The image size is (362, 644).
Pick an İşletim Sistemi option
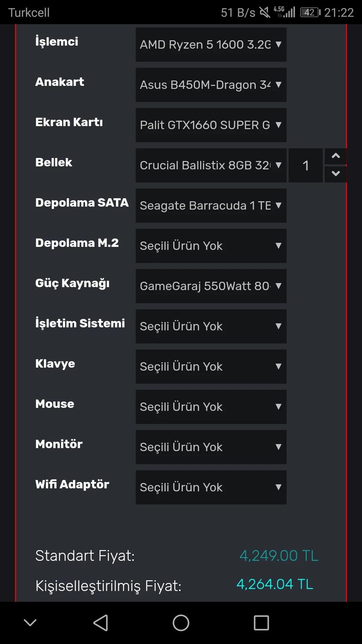pyautogui.click(x=211, y=326)
